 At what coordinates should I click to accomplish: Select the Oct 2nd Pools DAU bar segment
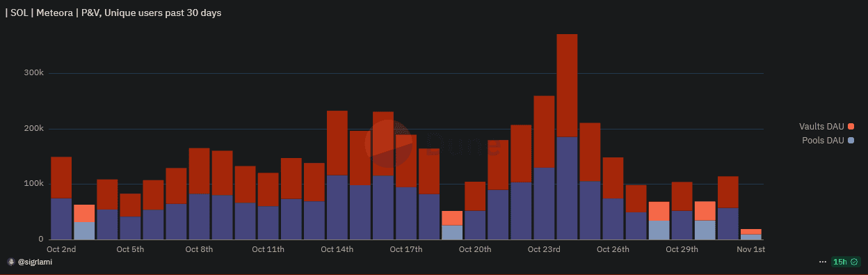[61, 219]
